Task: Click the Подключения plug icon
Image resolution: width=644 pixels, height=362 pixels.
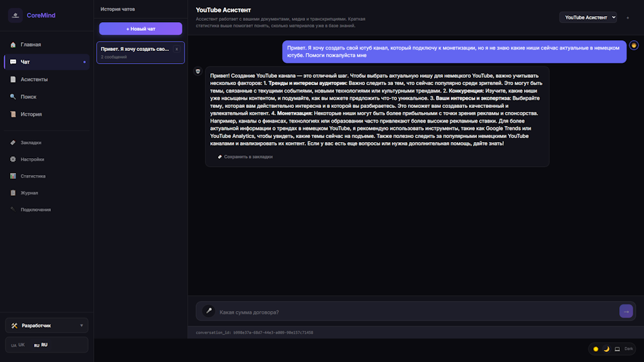Action: click(x=13, y=209)
